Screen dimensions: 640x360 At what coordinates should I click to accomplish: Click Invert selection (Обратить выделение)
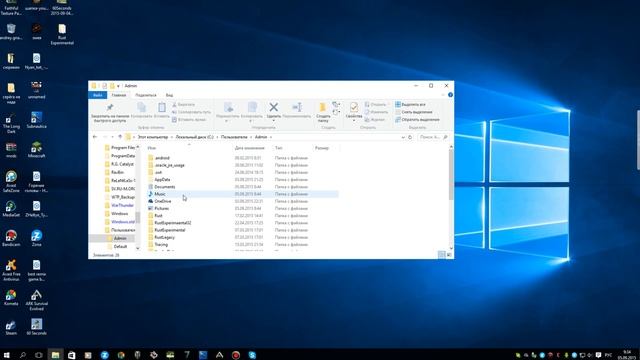417,120
